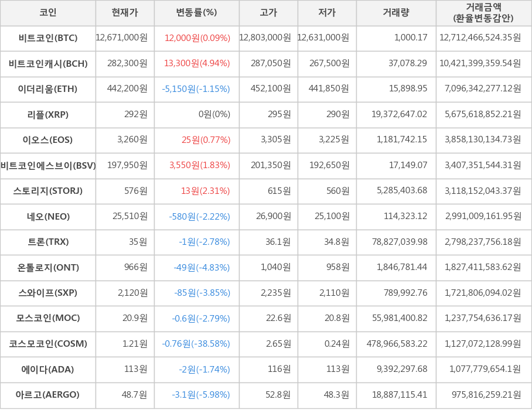Open the 이오스(EOS) coin entry
This screenshot has height=410, width=532.
pos(48,140)
